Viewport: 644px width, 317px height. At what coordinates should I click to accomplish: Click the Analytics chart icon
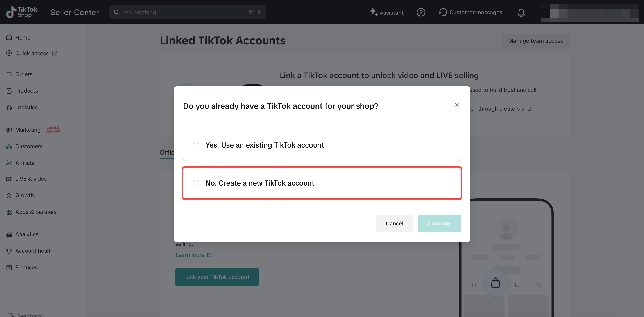(x=9, y=234)
